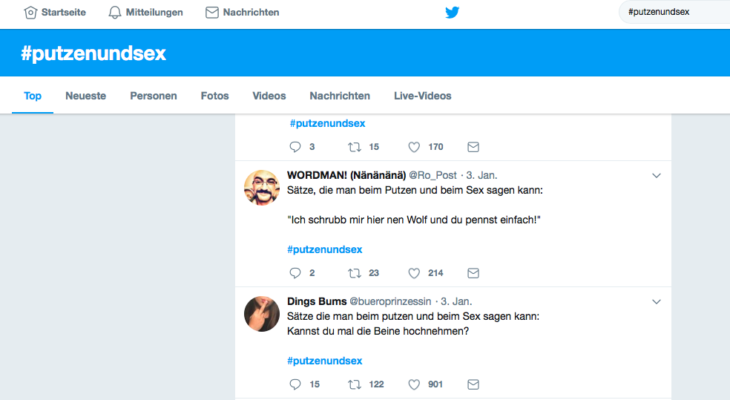Switch to the Neueste tab
The width and height of the screenshot is (730, 400).
(x=86, y=96)
